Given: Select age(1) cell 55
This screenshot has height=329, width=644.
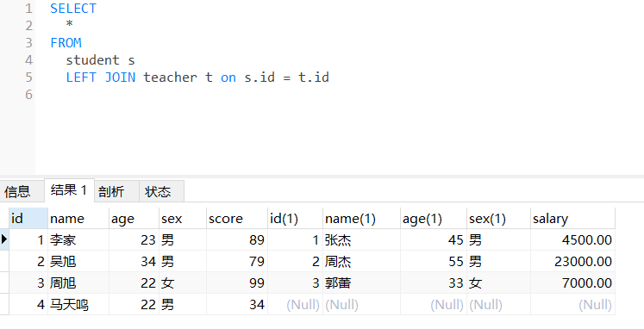Looking at the screenshot, I should [x=434, y=261].
